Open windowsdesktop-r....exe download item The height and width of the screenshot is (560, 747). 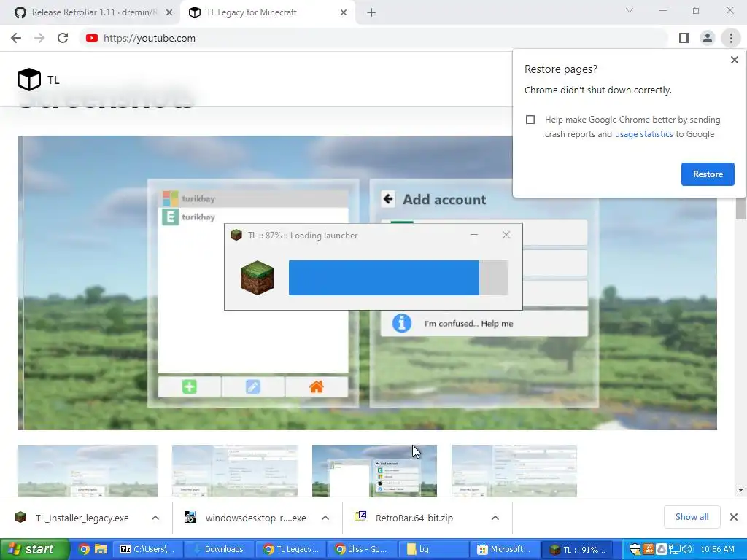(245, 518)
